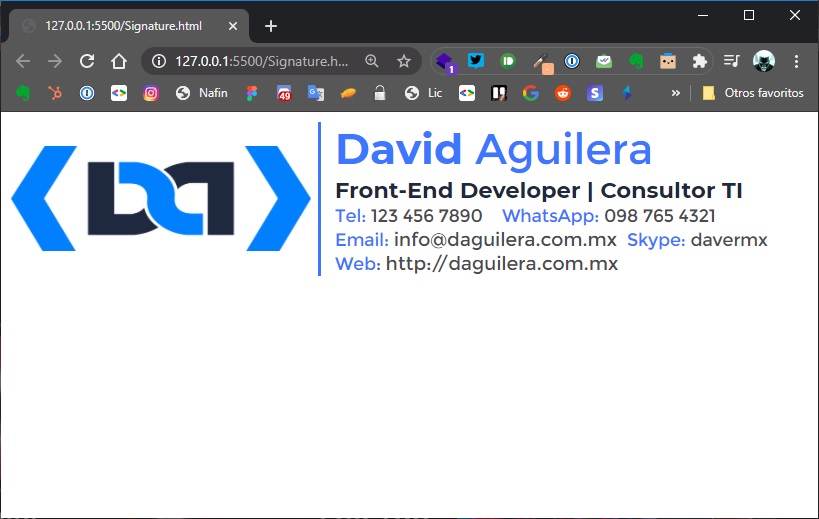This screenshot has height=519, width=819.
Task: Reload the Signature.html page
Action: pyautogui.click(x=87, y=62)
